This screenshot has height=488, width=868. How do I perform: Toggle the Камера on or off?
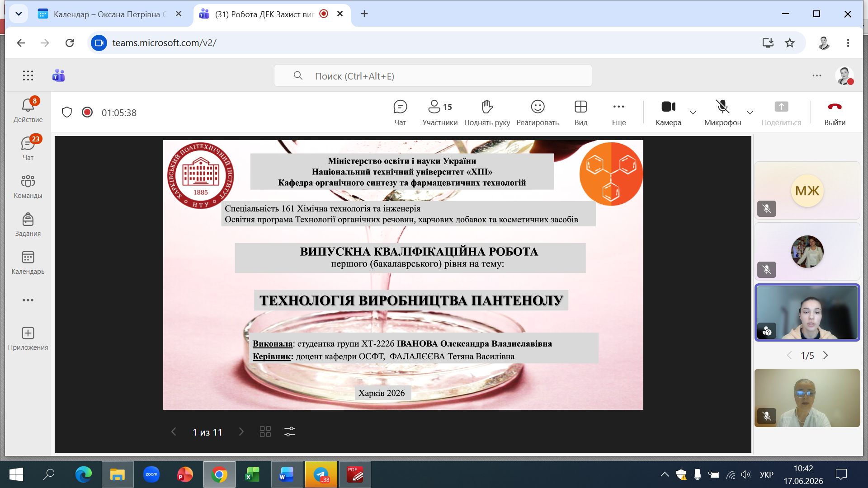coord(668,113)
